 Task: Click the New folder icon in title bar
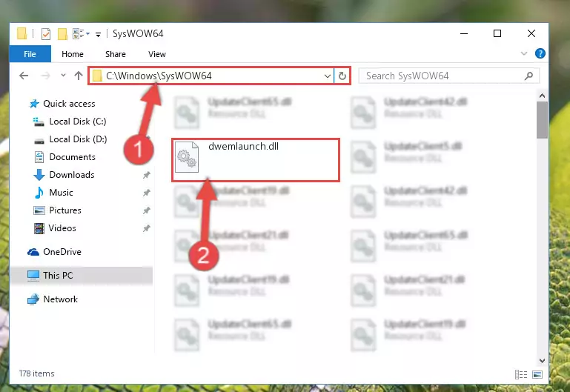pos(62,34)
